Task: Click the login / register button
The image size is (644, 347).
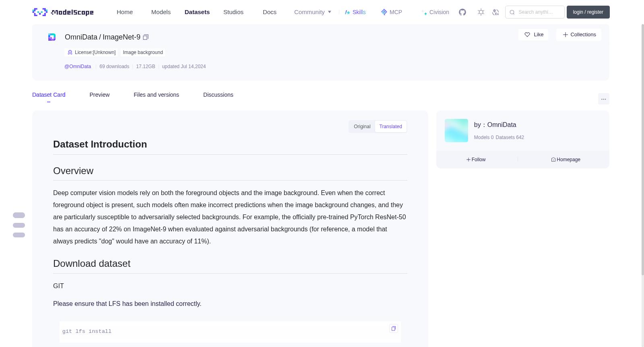Action: (x=588, y=12)
